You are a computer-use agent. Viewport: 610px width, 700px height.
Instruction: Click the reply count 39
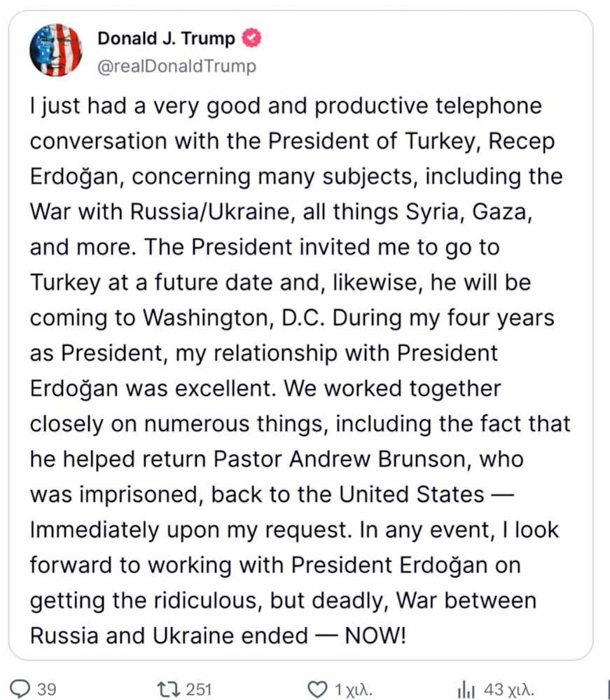[x=47, y=689]
